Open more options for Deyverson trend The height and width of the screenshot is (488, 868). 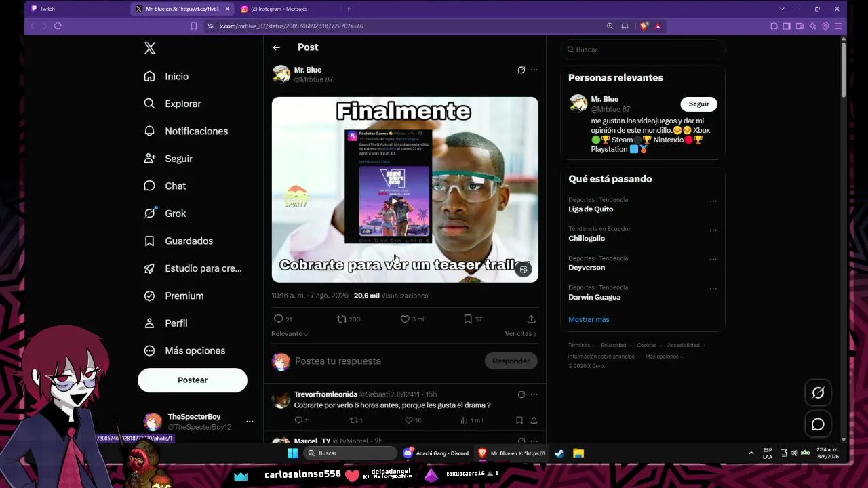coord(713,260)
